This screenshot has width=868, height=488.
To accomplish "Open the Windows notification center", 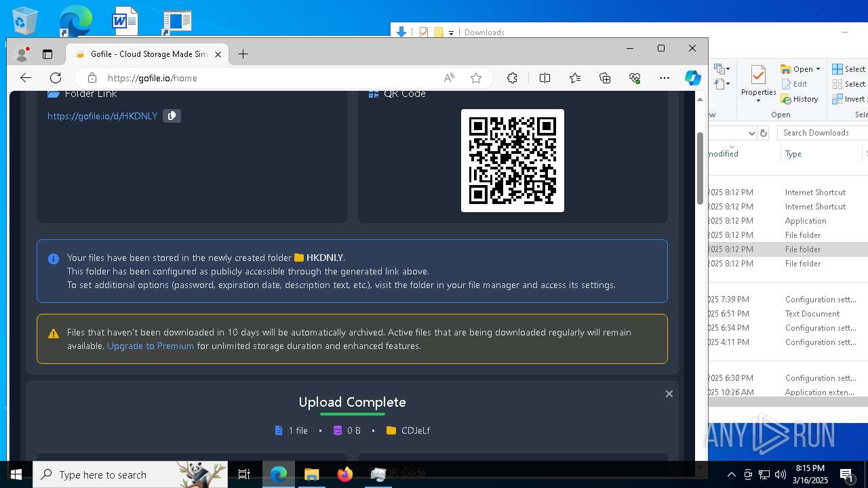I will click(846, 474).
